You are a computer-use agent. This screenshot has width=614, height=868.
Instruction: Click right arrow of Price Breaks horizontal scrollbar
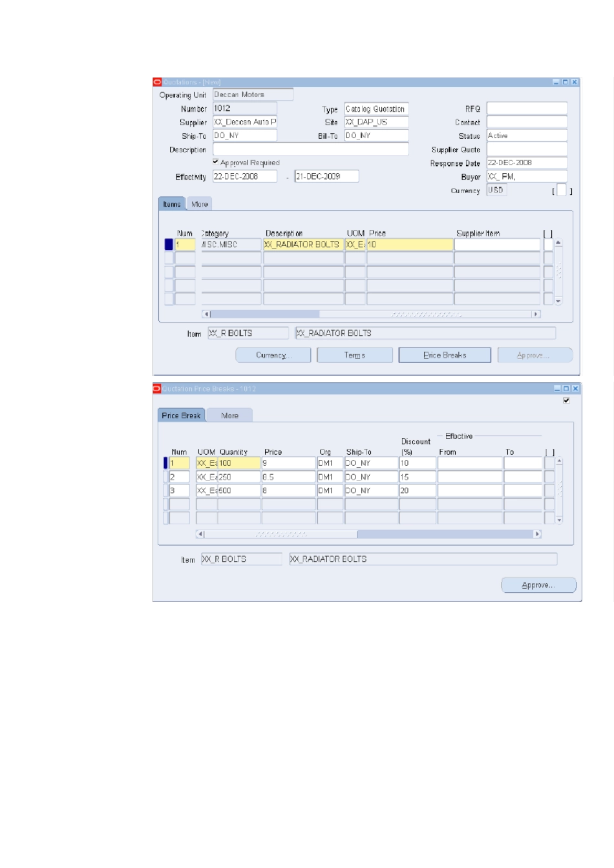(537, 534)
